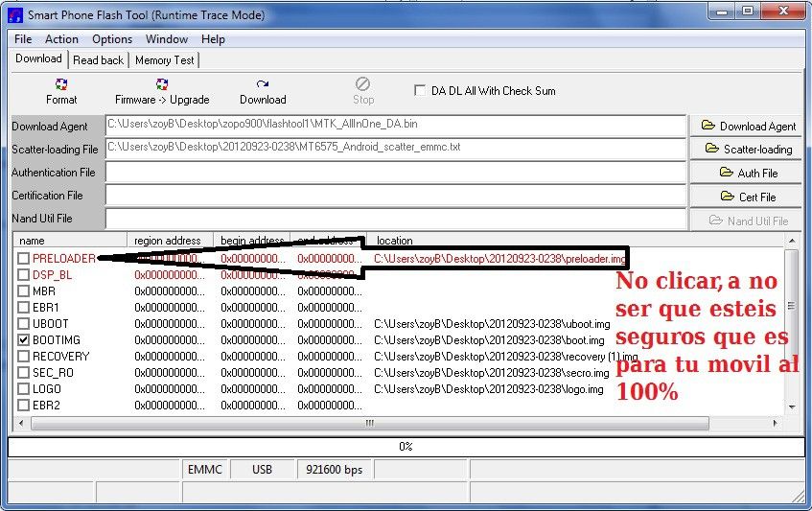Click the USB status bar entry
The height and width of the screenshot is (511, 812).
point(262,470)
